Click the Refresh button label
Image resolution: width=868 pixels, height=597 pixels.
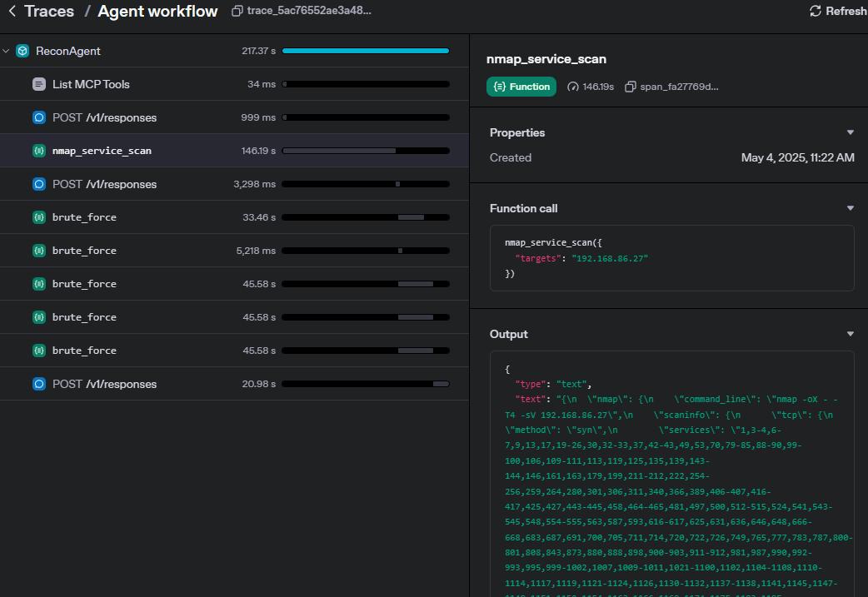845,12
